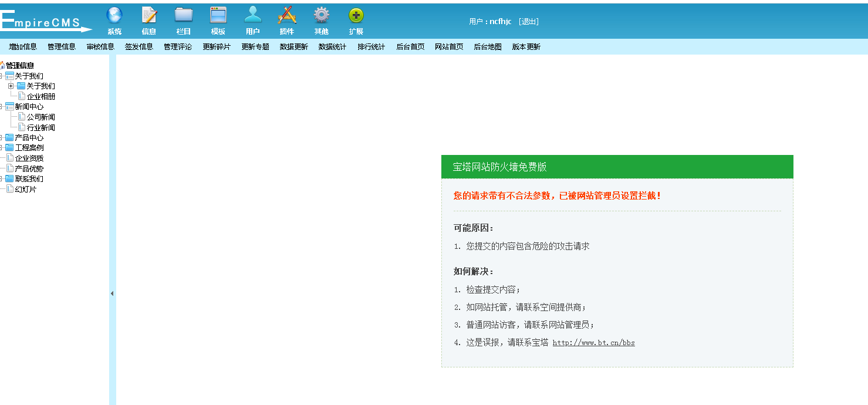Expand the 工程案例 tree node
The height and width of the screenshot is (405, 868).
2,147
